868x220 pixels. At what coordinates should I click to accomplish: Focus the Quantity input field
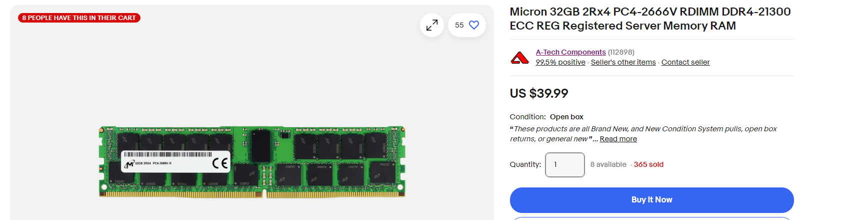pos(564,164)
